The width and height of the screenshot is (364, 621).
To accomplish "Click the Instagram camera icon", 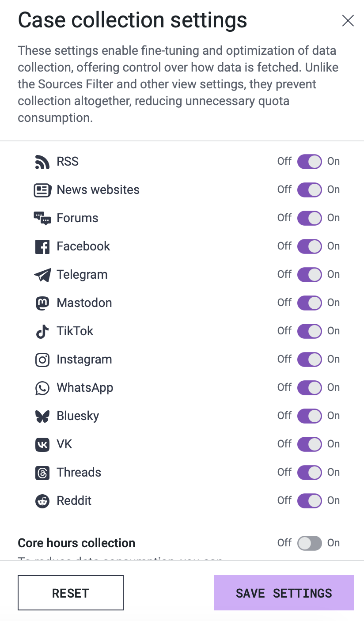I will click(x=42, y=360).
